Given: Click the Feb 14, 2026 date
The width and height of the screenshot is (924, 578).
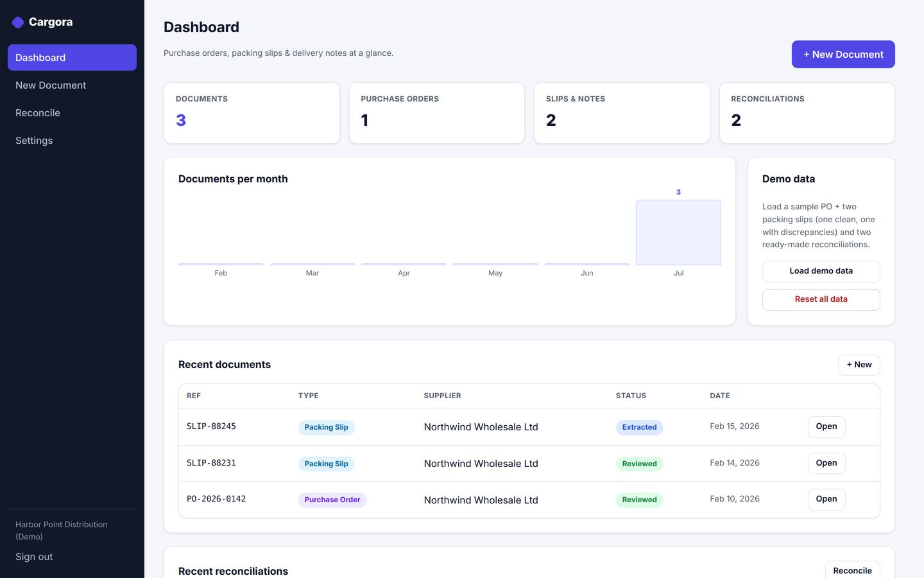Looking at the screenshot, I should click(735, 463).
